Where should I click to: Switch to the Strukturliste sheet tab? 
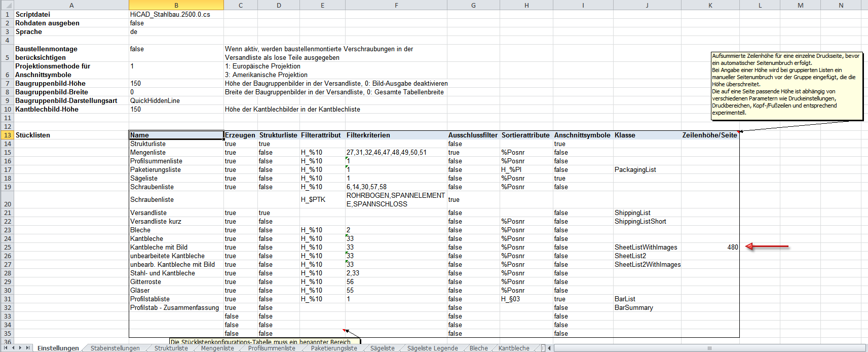(x=171, y=348)
